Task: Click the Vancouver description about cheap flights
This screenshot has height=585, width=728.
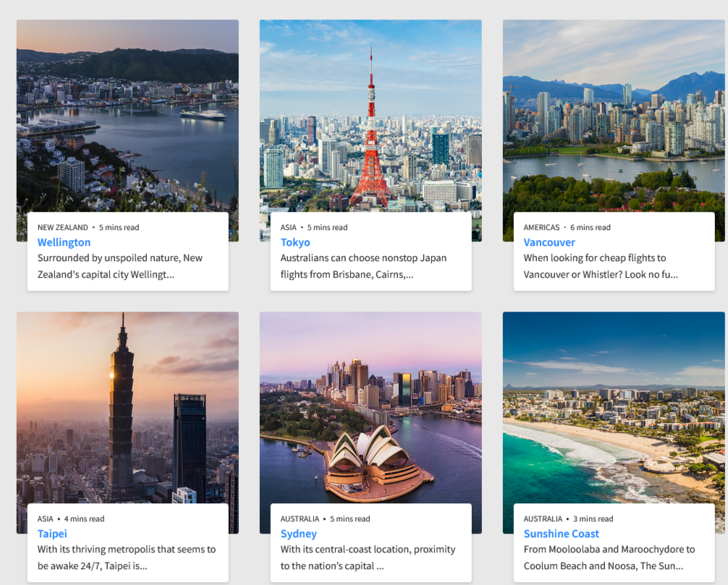Action: (601, 266)
